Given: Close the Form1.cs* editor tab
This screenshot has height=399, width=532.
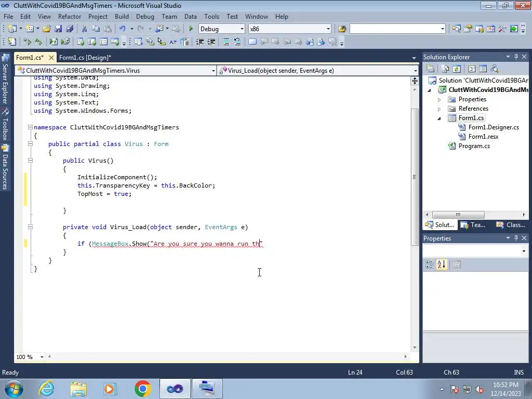Looking at the screenshot, I should 51,58.
